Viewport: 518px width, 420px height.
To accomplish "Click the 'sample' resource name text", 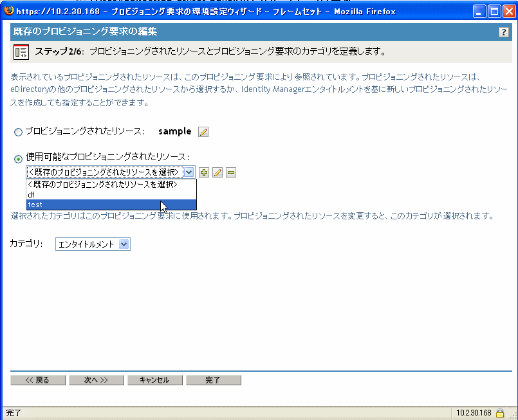I will (175, 131).
